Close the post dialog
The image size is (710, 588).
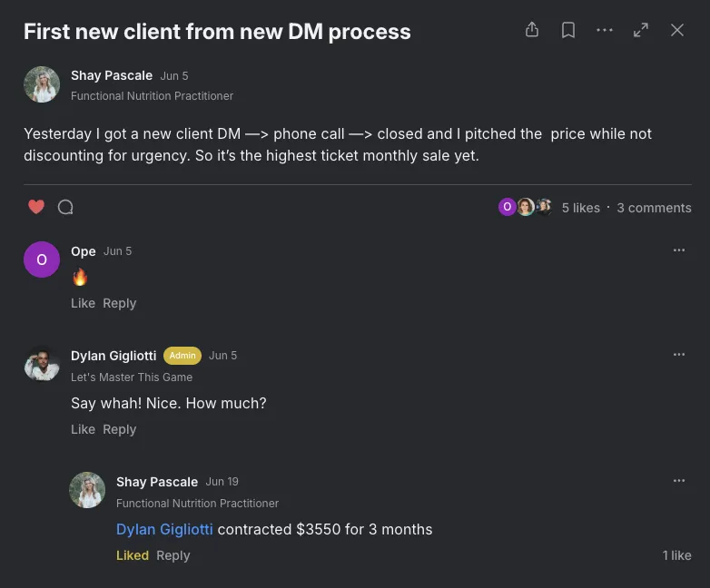point(677,30)
